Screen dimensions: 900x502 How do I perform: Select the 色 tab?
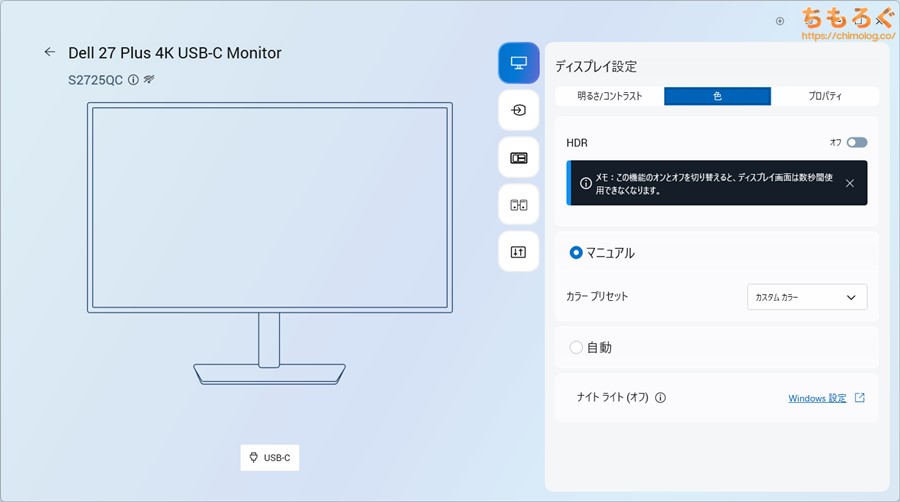pos(717,96)
